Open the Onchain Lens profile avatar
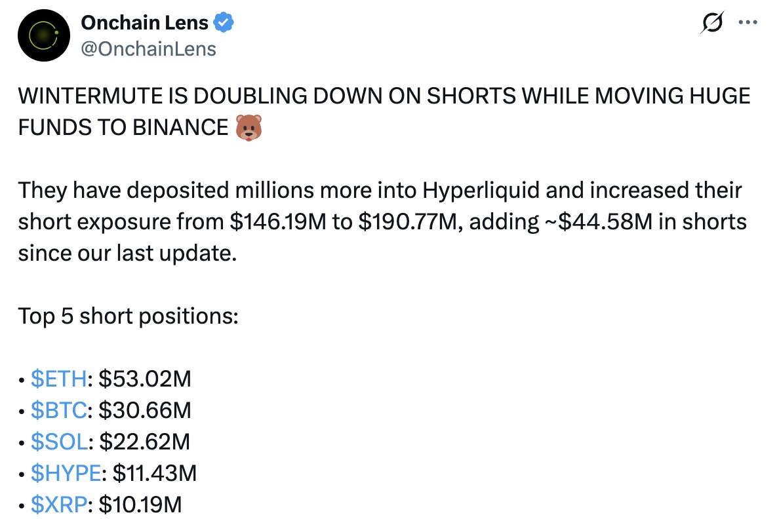This screenshot has width=779, height=532. (44, 35)
